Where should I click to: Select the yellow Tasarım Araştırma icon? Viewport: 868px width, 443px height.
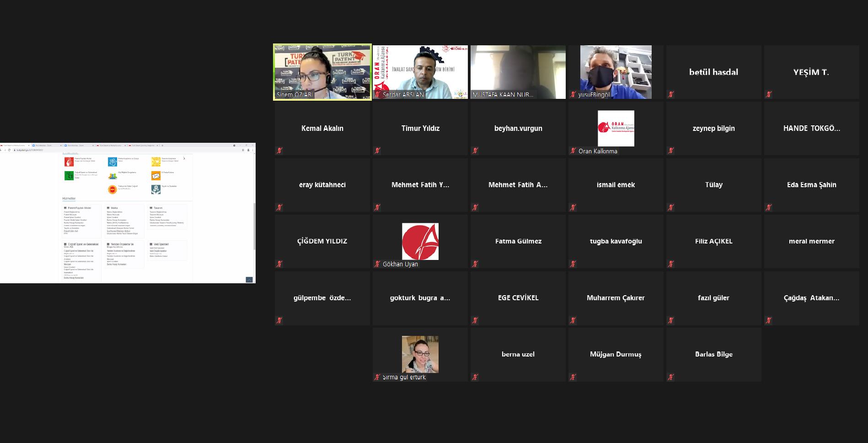pos(156,161)
